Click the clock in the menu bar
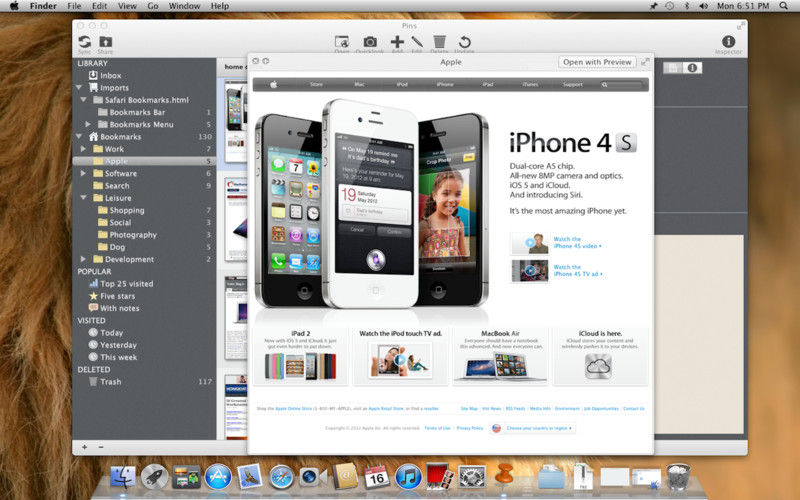Screen dimensions: 800x500 pos(743,6)
